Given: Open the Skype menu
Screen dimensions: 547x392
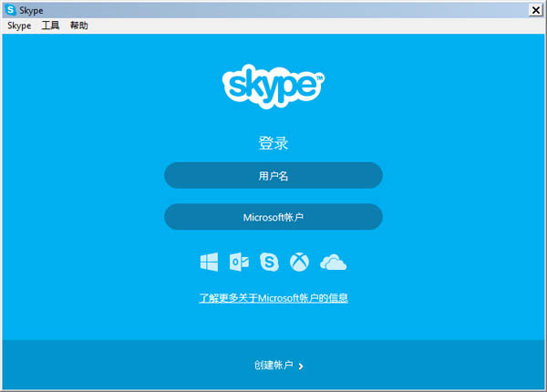Looking at the screenshot, I should (19, 26).
